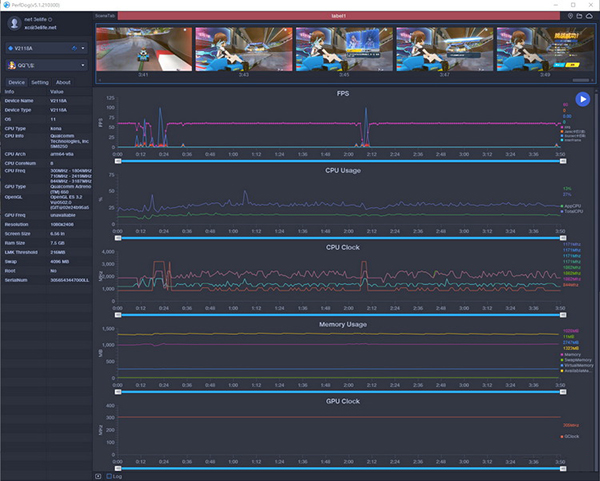
Task: Switch to the Setting tab
Action: (x=40, y=82)
